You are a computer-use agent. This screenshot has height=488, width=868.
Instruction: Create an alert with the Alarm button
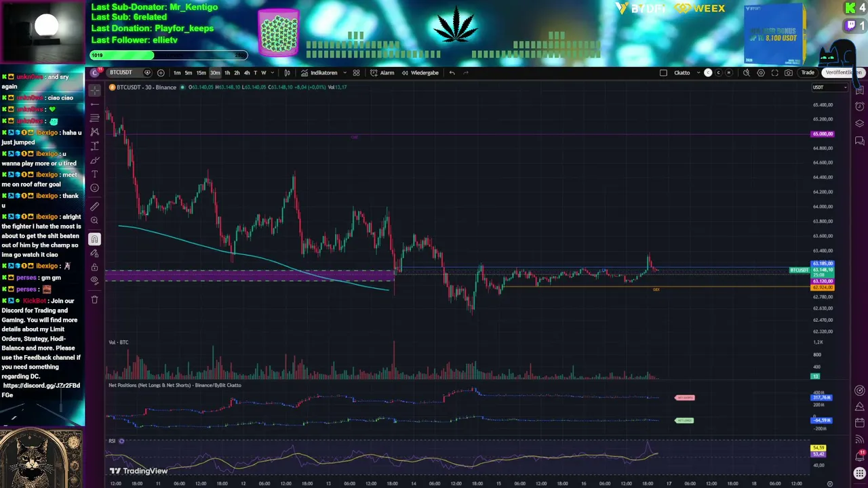point(382,73)
